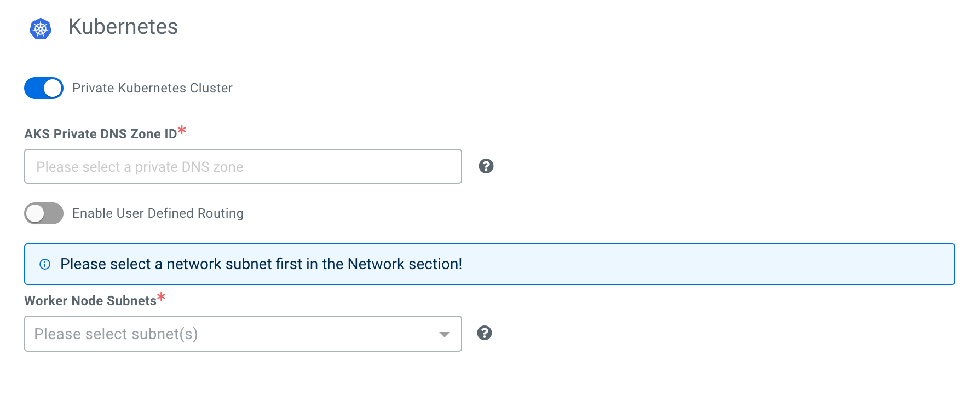Click the question mark beside the DNS zone field

click(485, 166)
